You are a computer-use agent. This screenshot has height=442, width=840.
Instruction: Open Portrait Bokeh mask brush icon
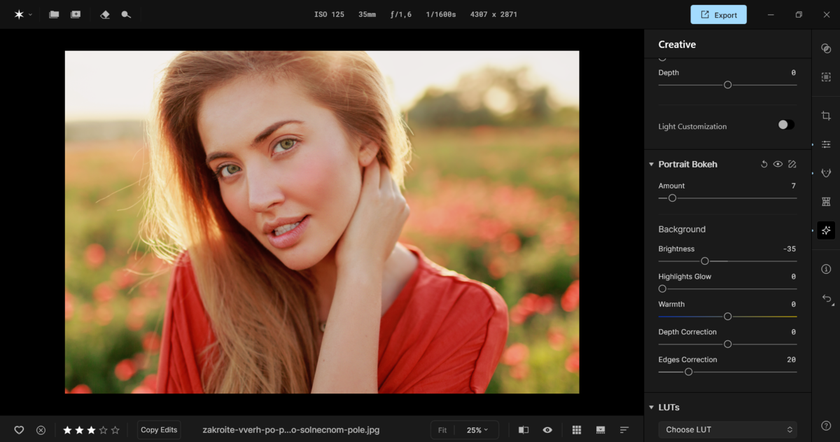792,164
